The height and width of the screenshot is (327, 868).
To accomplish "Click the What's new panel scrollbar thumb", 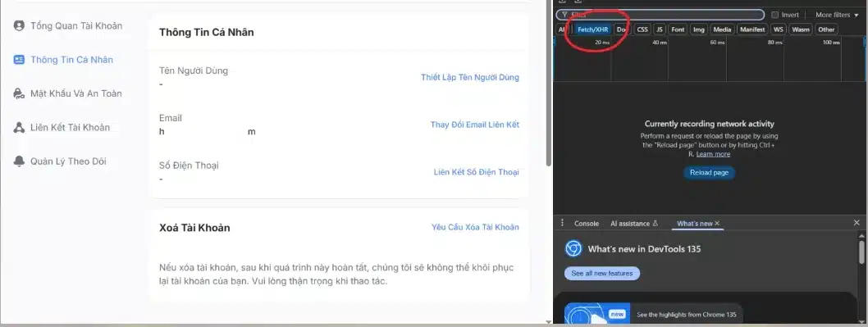I will pyautogui.click(x=861, y=252).
